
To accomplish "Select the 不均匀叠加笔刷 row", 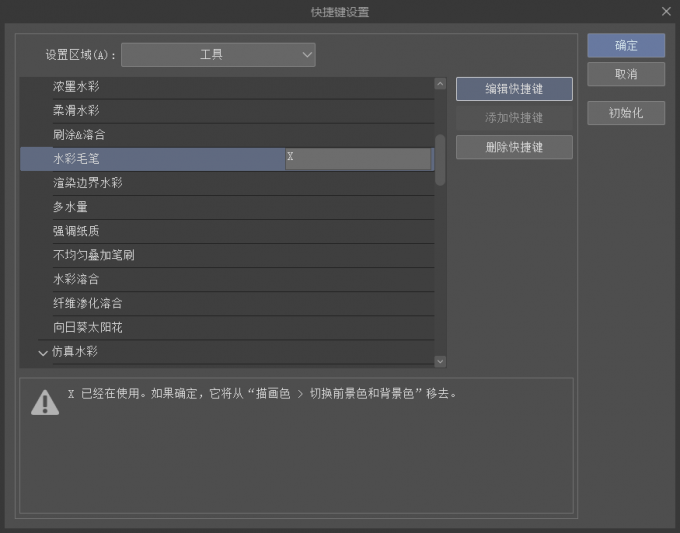I will (x=227, y=255).
